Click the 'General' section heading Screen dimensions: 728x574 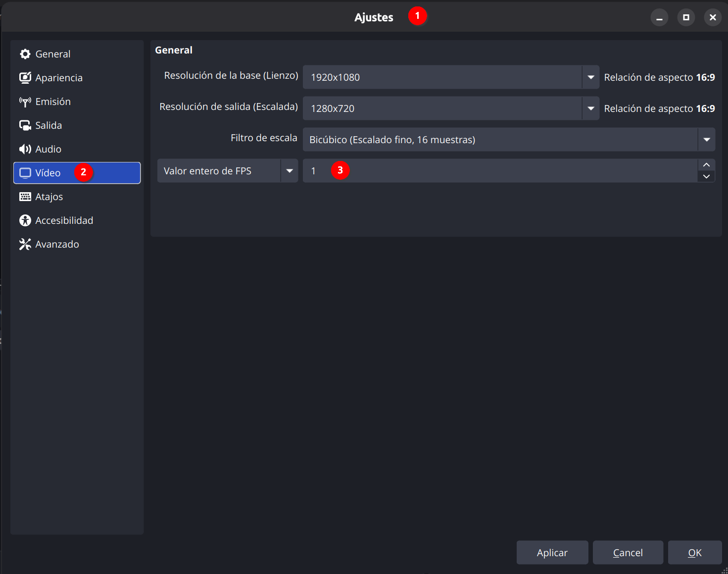pyautogui.click(x=174, y=50)
